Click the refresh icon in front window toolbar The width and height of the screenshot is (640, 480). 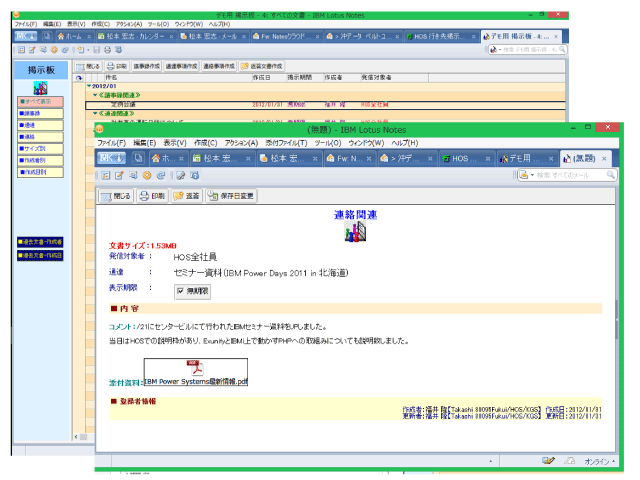click(161, 176)
